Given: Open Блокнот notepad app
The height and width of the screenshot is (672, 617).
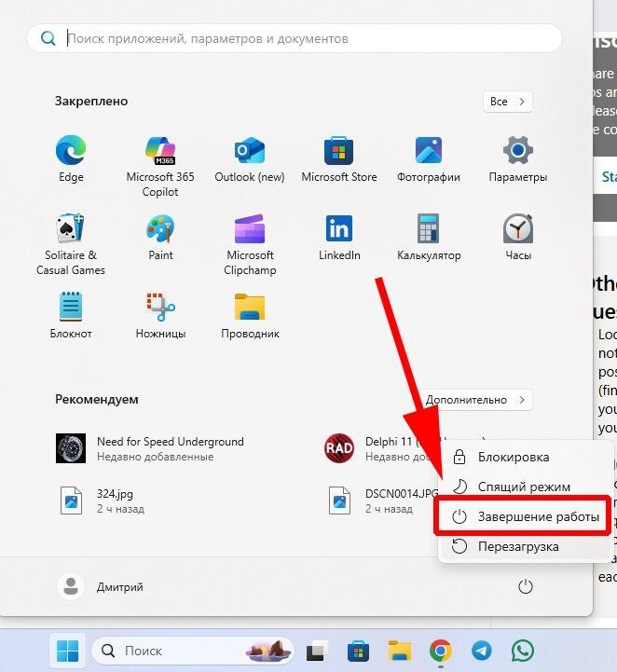Looking at the screenshot, I should pyautogui.click(x=71, y=315).
